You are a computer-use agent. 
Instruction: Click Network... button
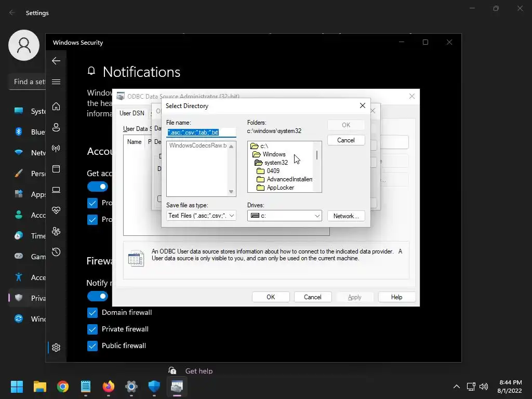click(x=346, y=216)
